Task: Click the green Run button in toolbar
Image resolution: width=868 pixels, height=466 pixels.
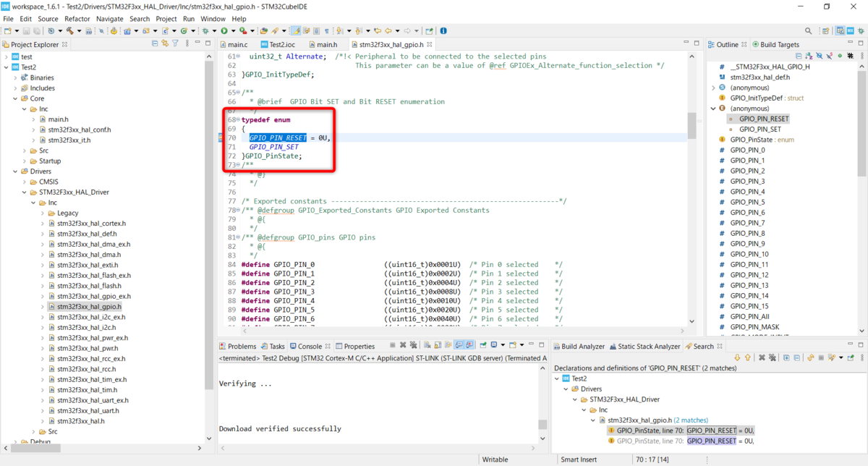Action: tap(224, 31)
